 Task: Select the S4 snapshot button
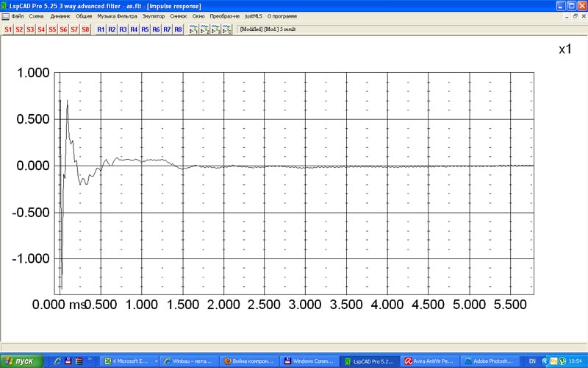(x=41, y=29)
